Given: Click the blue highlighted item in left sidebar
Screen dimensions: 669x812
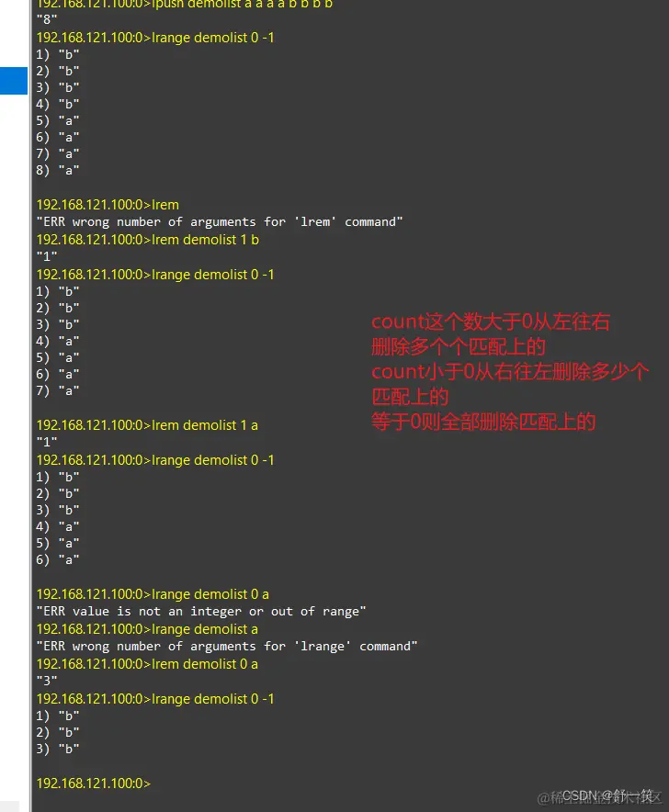Looking at the screenshot, I should (x=14, y=81).
